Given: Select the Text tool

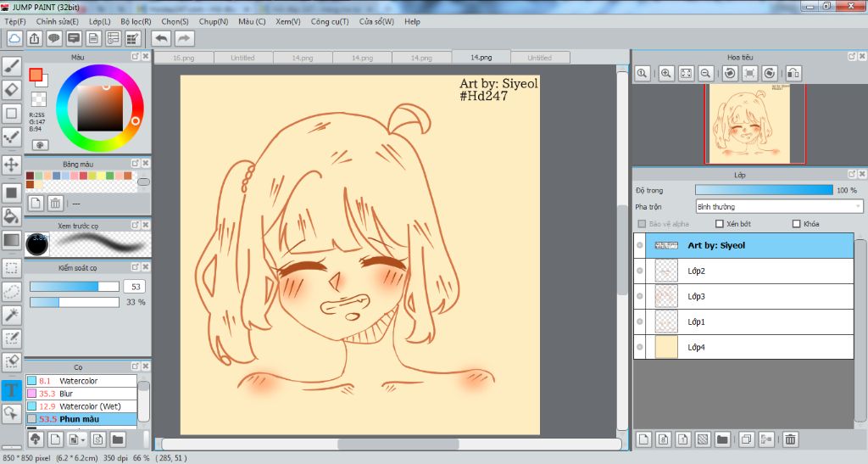Looking at the screenshot, I should (12, 390).
